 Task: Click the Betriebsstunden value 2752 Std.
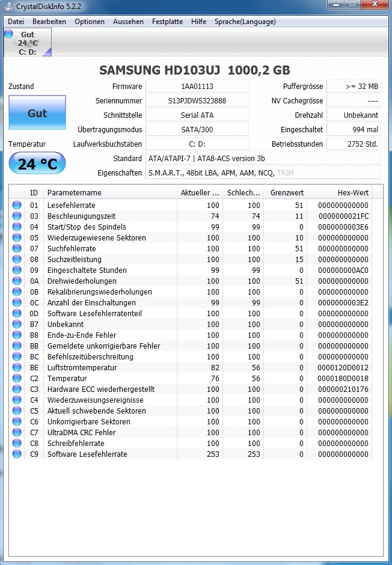pos(354,144)
